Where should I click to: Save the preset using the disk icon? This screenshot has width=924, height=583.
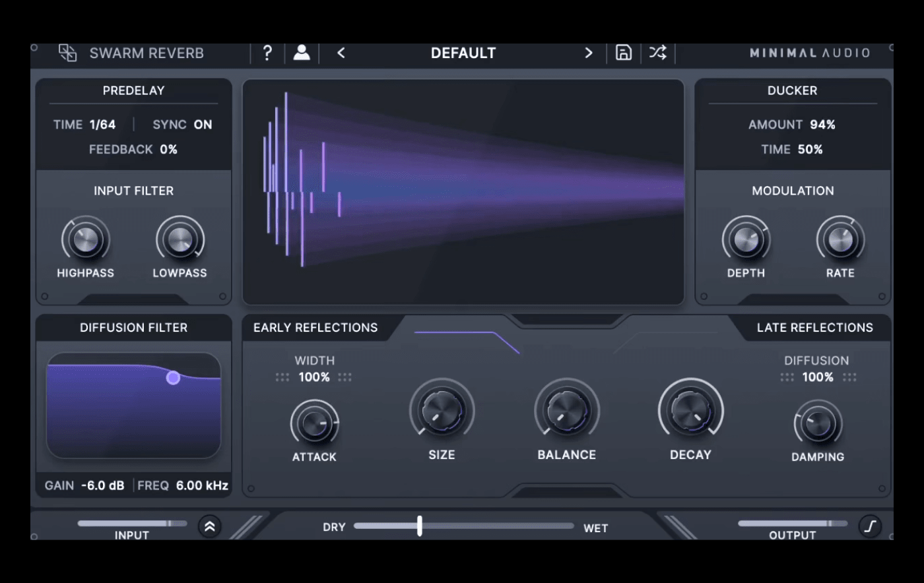click(623, 53)
